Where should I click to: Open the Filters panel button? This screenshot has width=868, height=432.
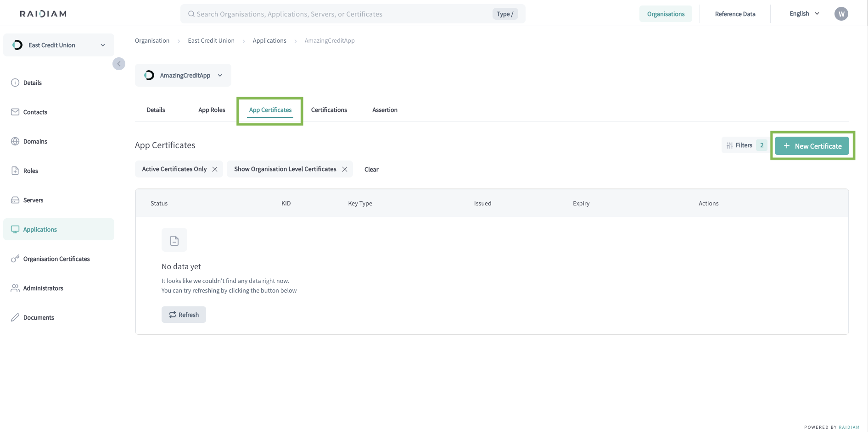tap(744, 145)
